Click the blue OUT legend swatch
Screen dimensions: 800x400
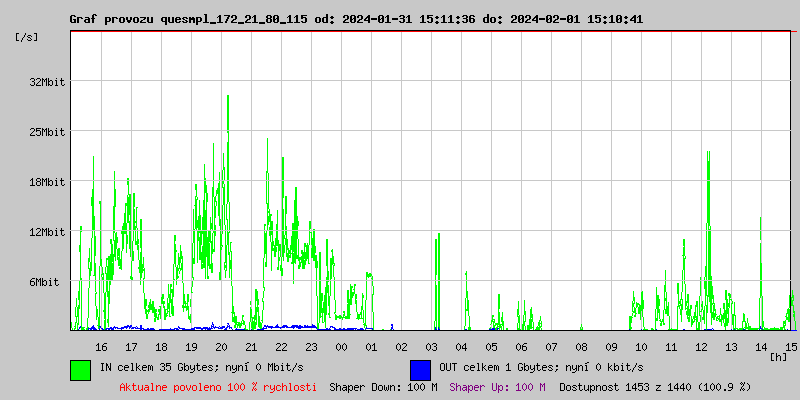click(420, 369)
